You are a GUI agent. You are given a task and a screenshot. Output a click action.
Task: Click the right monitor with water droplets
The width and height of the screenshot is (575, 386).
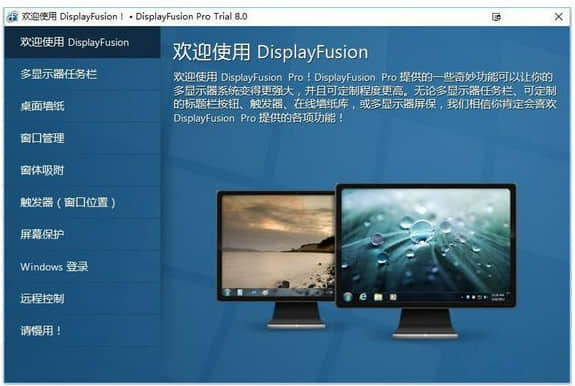click(426, 260)
